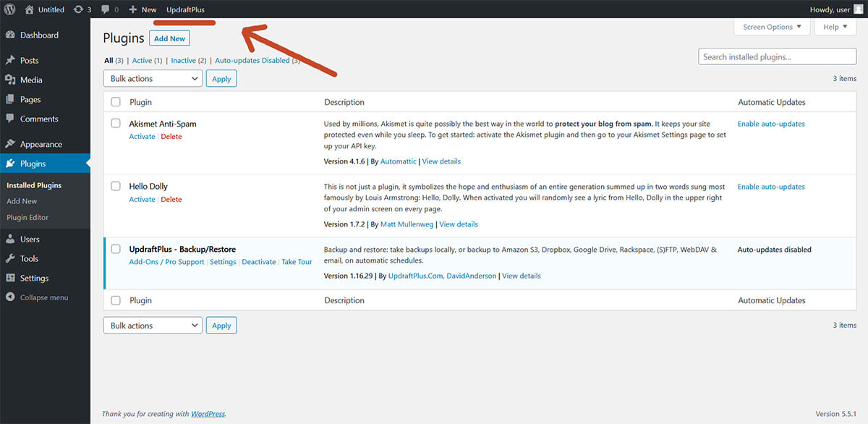Click the user avatar next to Howdy
The height and width of the screenshot is (424, 868).
[859, 9]
